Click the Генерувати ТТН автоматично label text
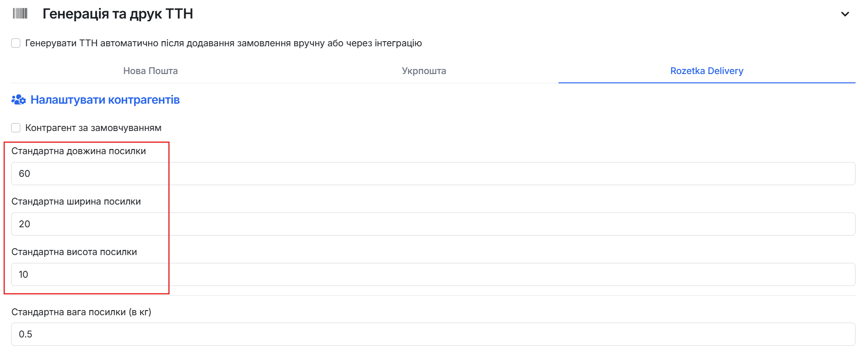868x355 pixels. tap(223, 43)
